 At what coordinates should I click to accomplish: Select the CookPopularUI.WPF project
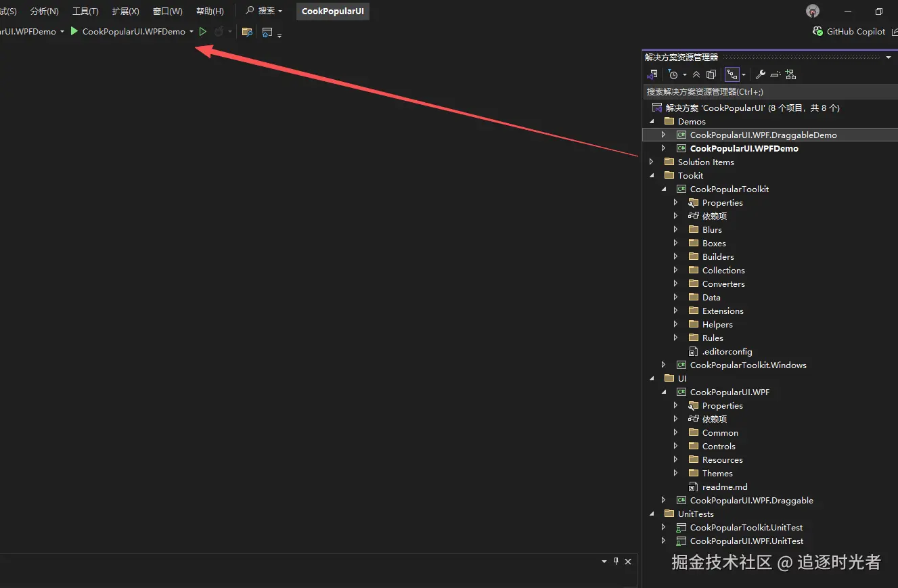729,392
